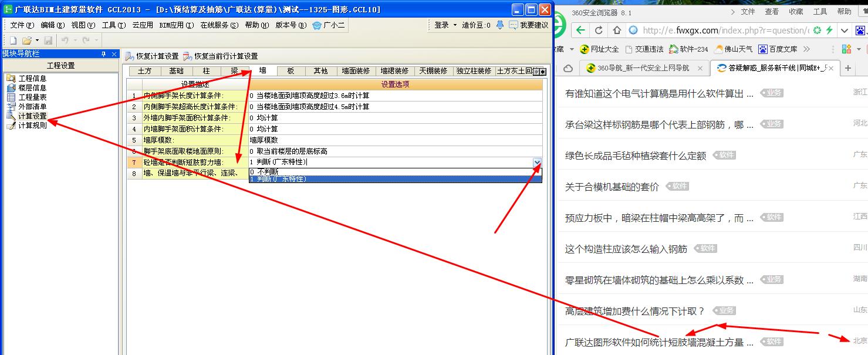Switch to the 梁 tab
Viewport: 868px width, 355px height.
[x=234, y=71]
